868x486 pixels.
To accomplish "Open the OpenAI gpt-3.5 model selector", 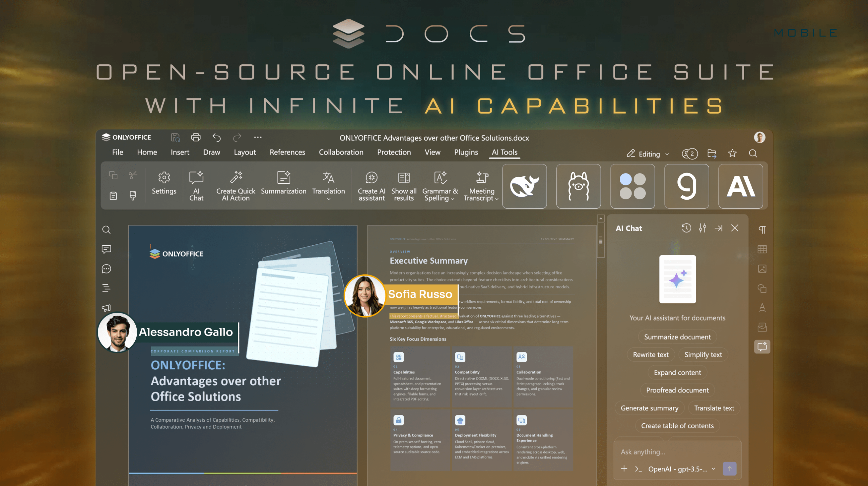I will 681,469.
